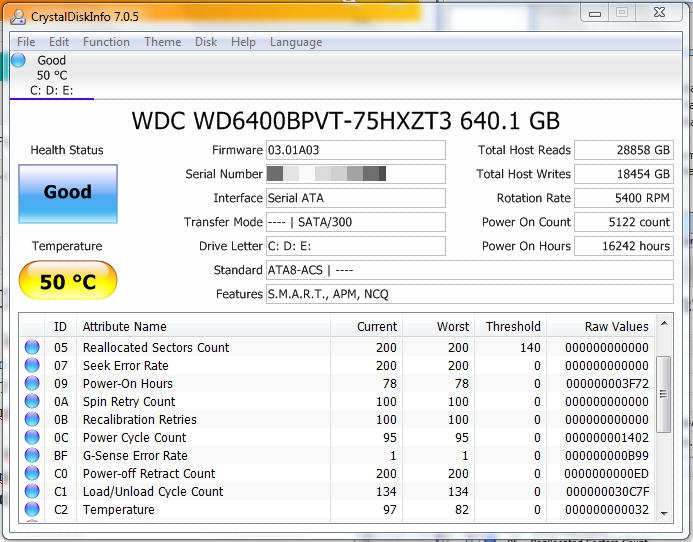Click the Current column header
This screenshot has width=693, height=542.
pos(366,326)
